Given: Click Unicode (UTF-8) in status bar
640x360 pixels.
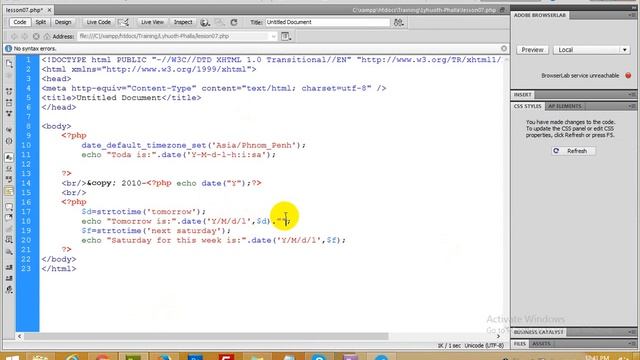Looking at the screenshot, I should pyautogui.click(x=484, y=346).
